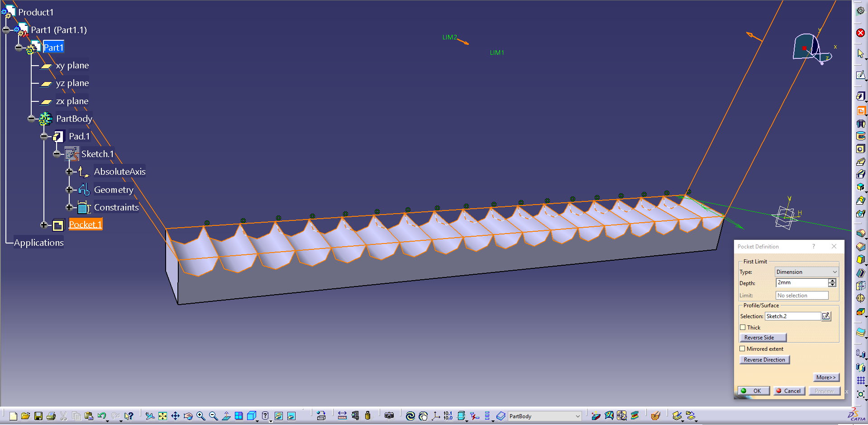Viewport: 868px width, 425px height.
Task: Click the New document icon
Action: [13, 416]
